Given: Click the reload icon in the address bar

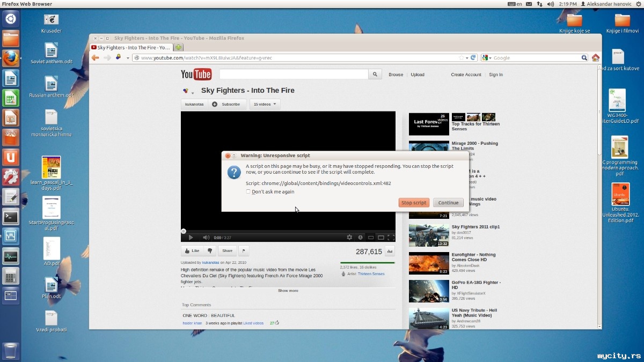Looking at the screenshot, I should click(x=473, y=58).
